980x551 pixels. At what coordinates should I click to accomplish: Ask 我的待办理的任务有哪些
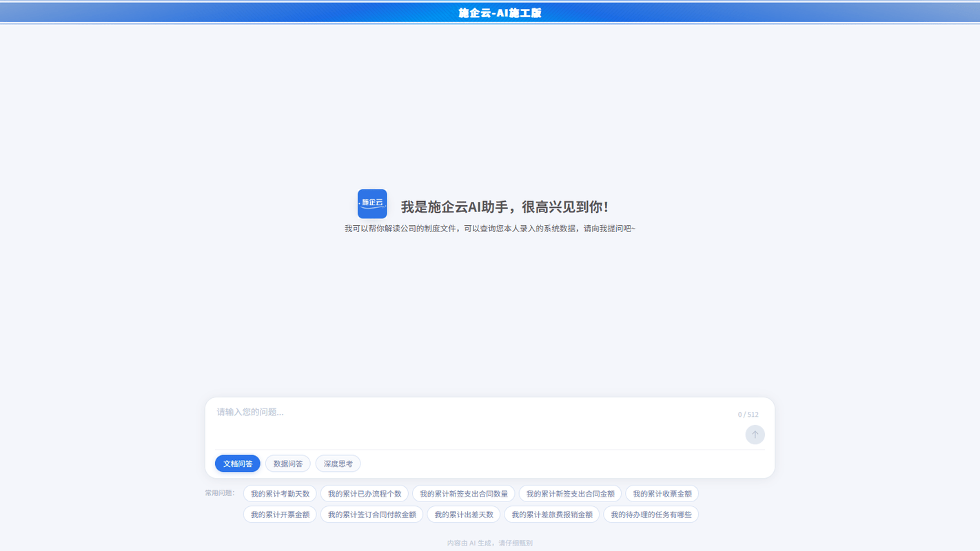click(x=651, y=514)
